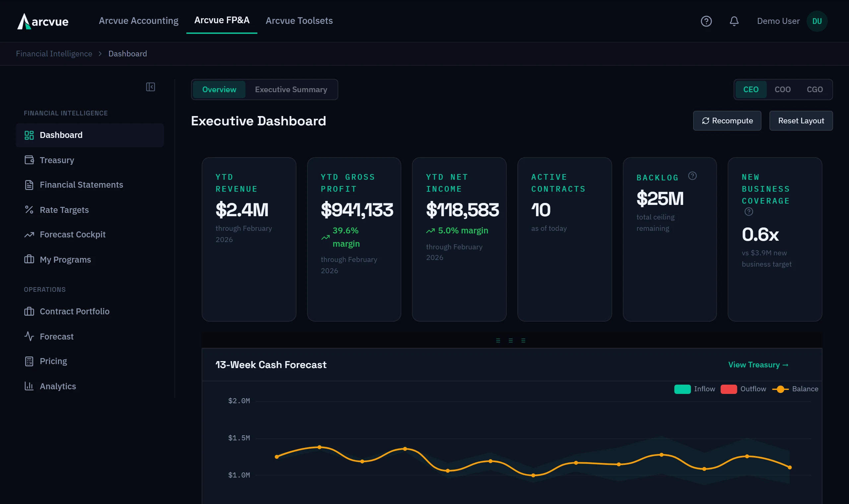The width and height of the screenshot is (849, 504).
Task: Open Analytics in the sidebar
Action: click(90, 386)
